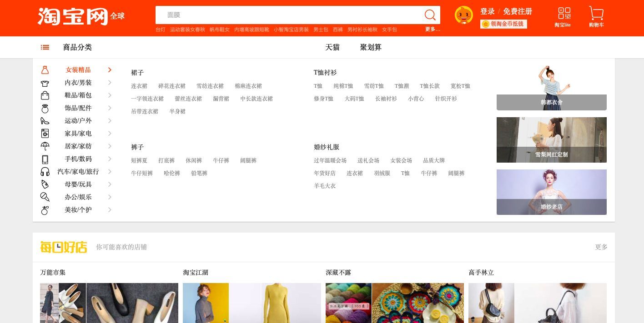Click the 半身裙 link under 裙子

177,111
